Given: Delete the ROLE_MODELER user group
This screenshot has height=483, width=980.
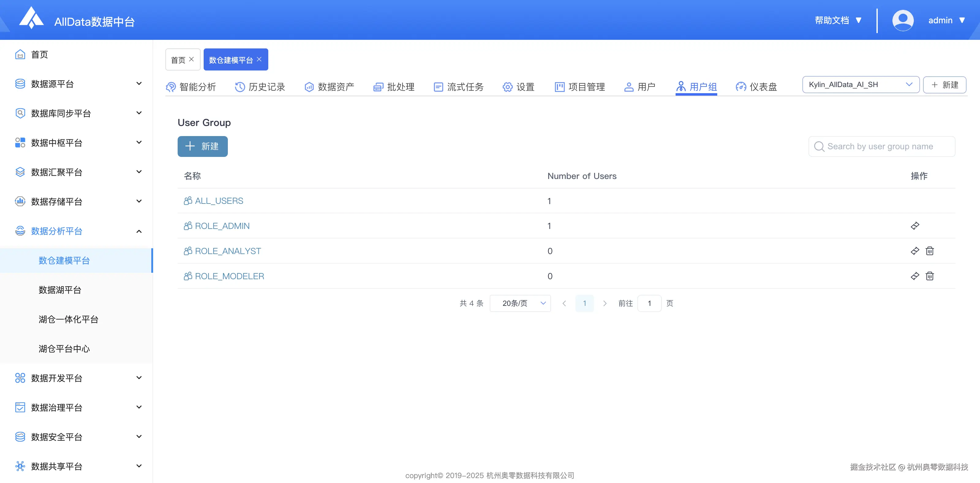Looking at the screenshot, I should [930, 276].
